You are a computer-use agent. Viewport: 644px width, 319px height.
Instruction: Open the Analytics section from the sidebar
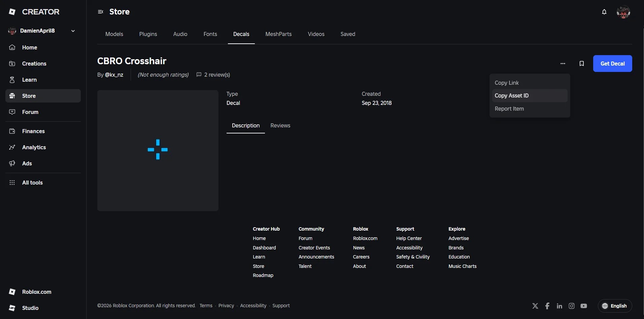point(34,147)
